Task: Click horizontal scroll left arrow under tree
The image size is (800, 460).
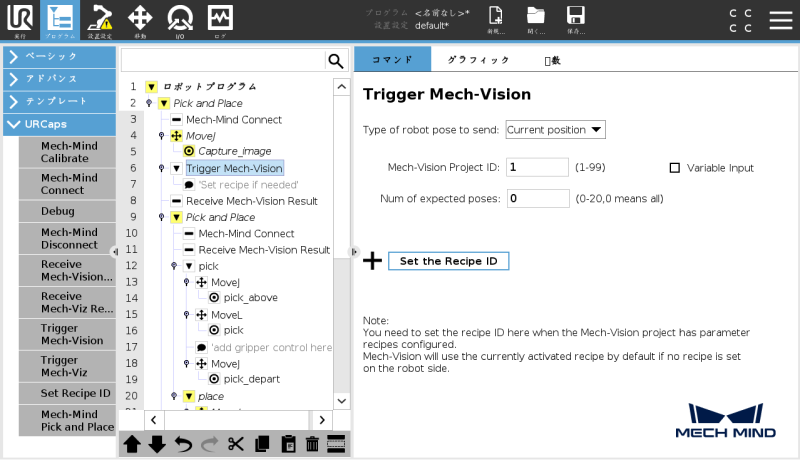Action: coord(154,420)
